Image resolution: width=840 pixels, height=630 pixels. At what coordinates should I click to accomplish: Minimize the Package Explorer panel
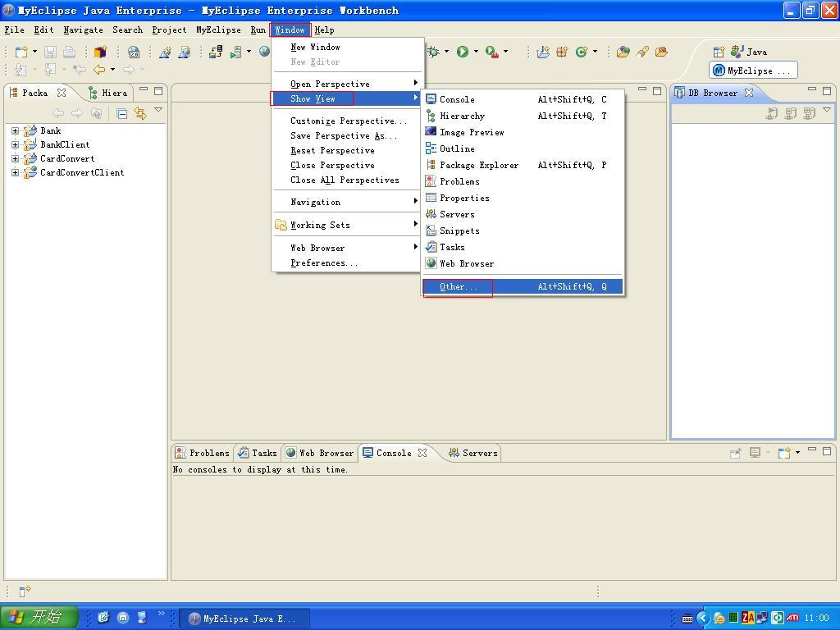pyautogui.click(x=144, y=90)
